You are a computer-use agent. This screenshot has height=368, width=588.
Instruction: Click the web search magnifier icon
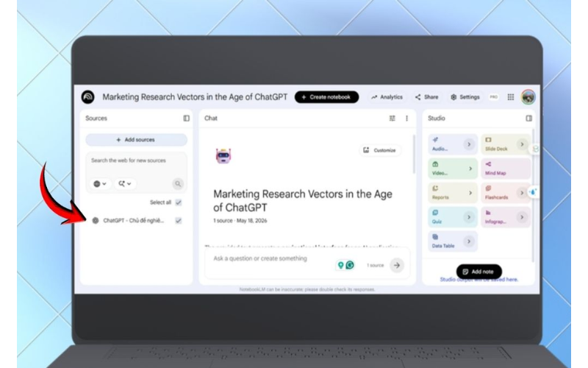pyautogui.click(x=178, y=183)
